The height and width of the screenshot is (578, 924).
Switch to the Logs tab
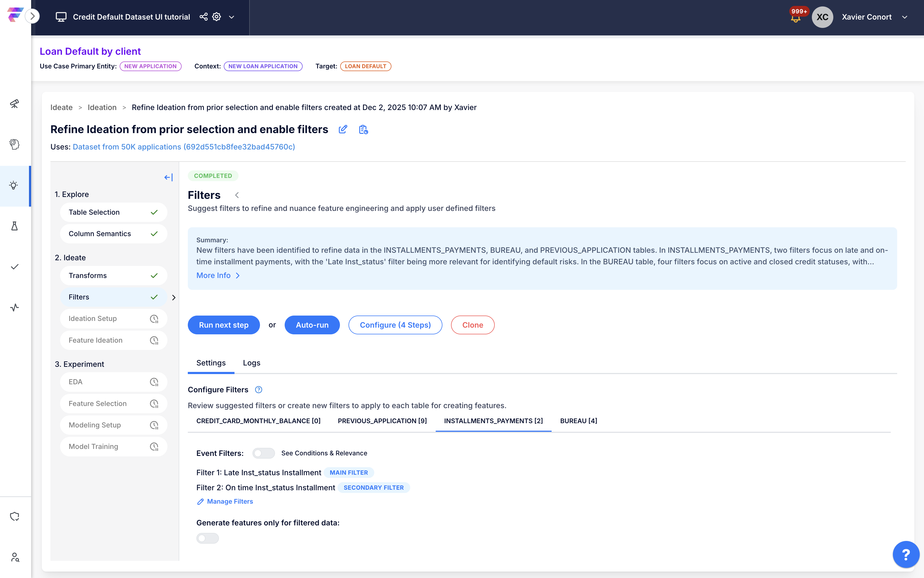tap(251, 363)
